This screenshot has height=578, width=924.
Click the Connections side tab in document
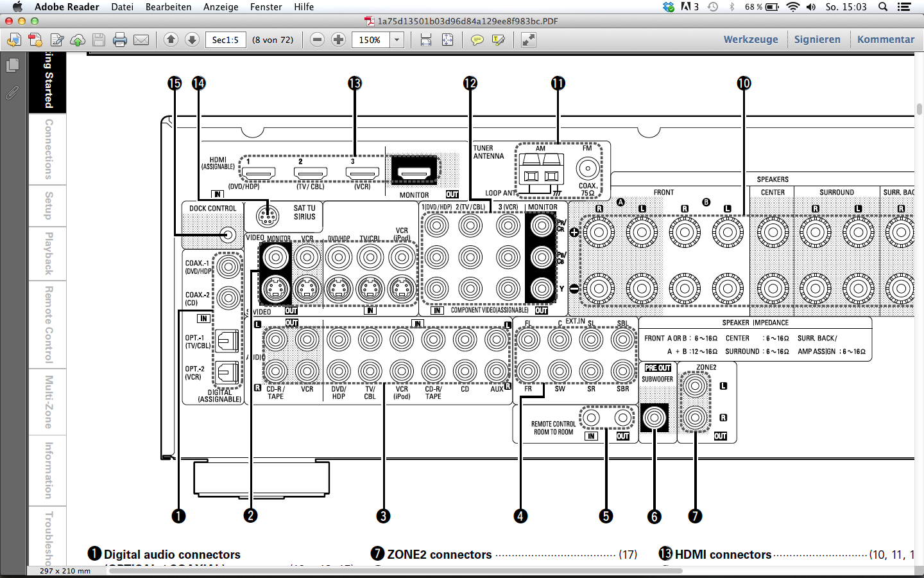[x=48, y=149]
